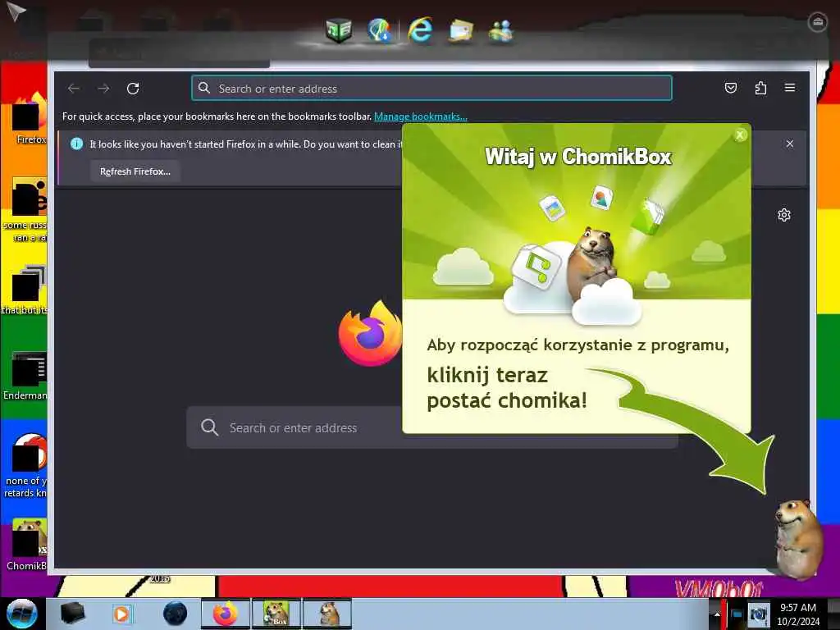This screenshot has width=840, height=630.
Task: Open the 'none of y' desktop shortcut
Action: (x=25, y=465)
